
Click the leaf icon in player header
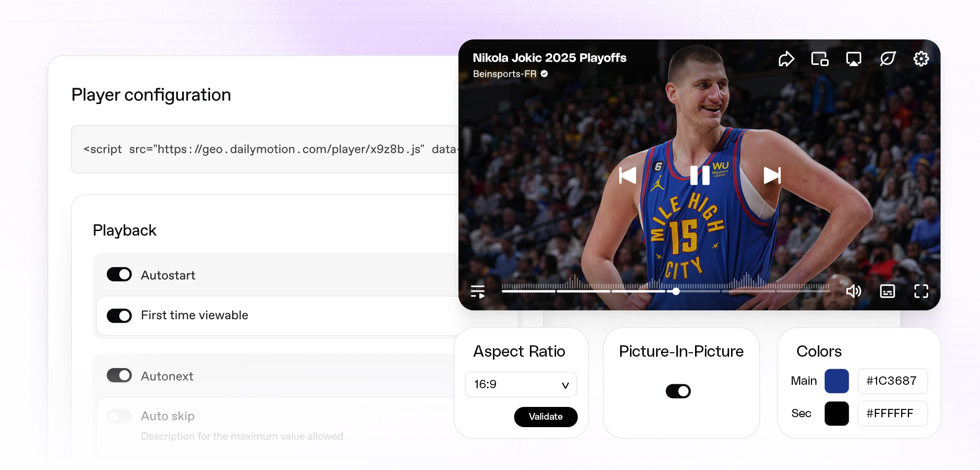pos(887,59)
